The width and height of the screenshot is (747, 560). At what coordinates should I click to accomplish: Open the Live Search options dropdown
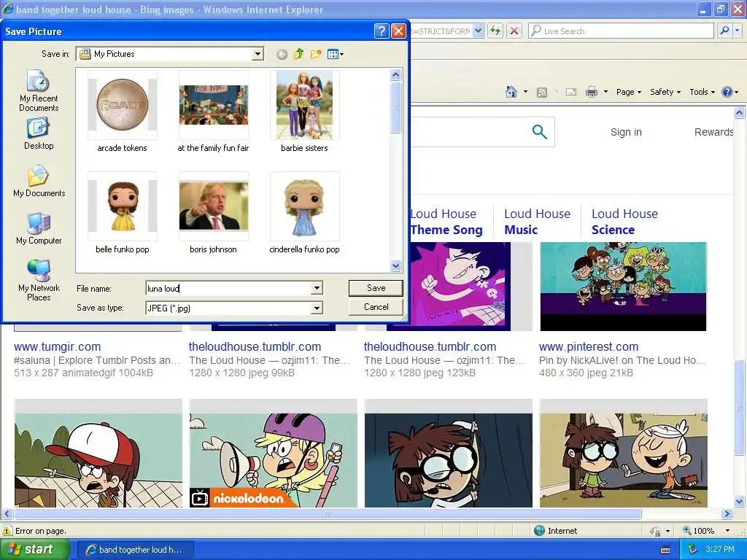click(x=738, y=31)
